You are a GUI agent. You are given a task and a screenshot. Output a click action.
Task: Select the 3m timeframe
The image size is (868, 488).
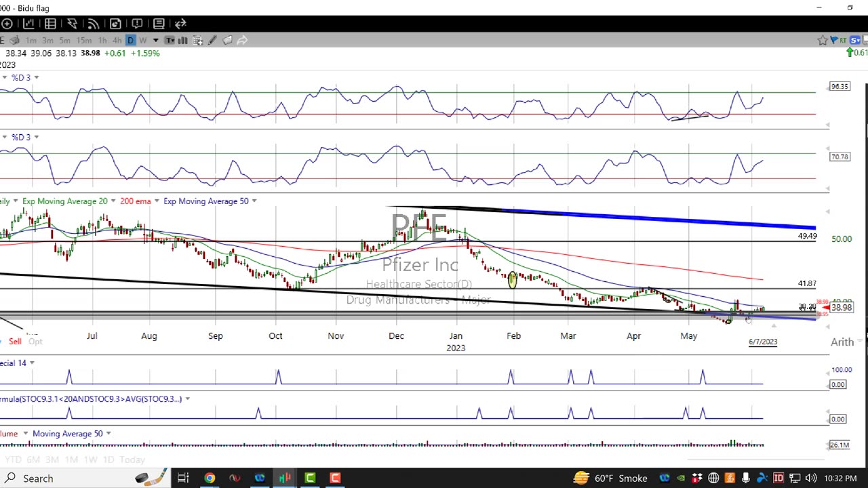coord(48,41)
